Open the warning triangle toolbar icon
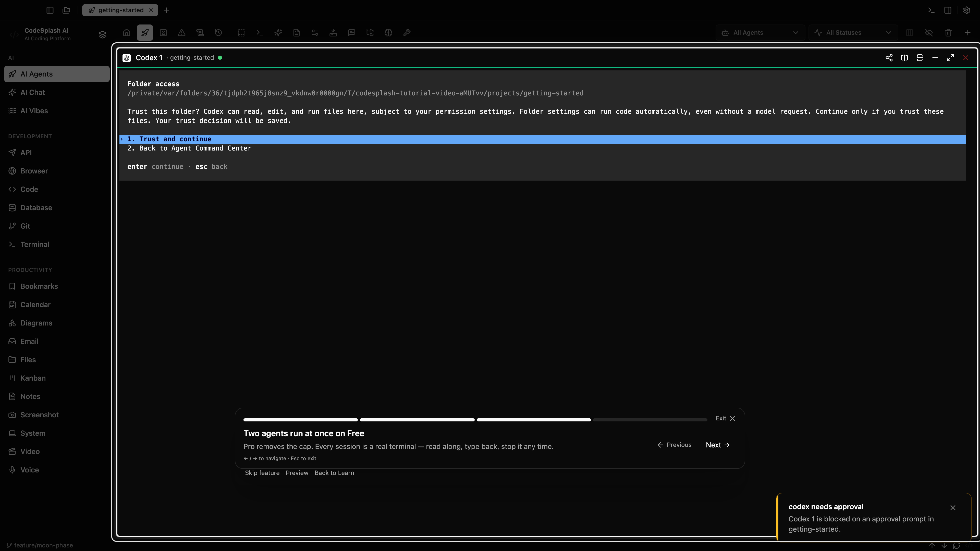 pyautogui.click(x=182, y=33)
